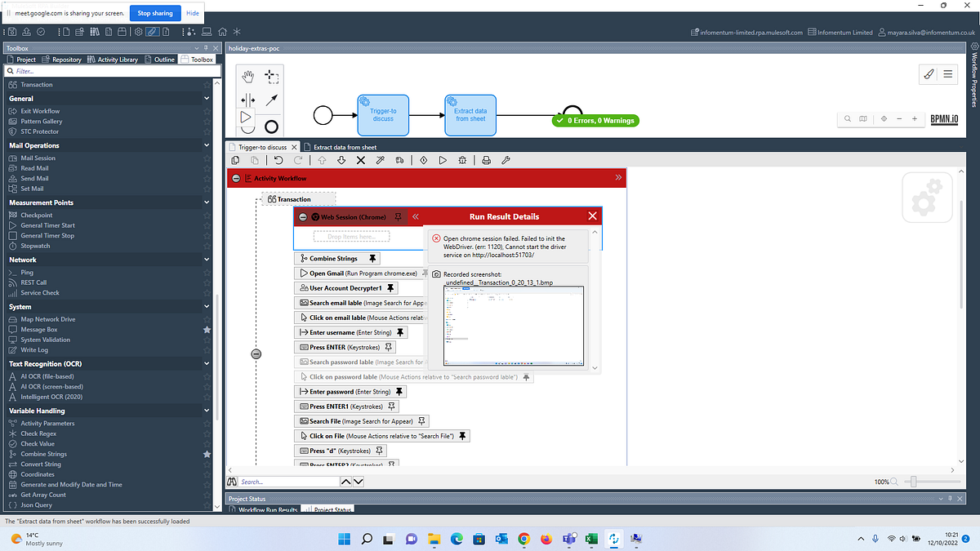Unstar the Message Box activity
Image resolution: width=980 pixels, height=551 pixels.
coord(207,329)
